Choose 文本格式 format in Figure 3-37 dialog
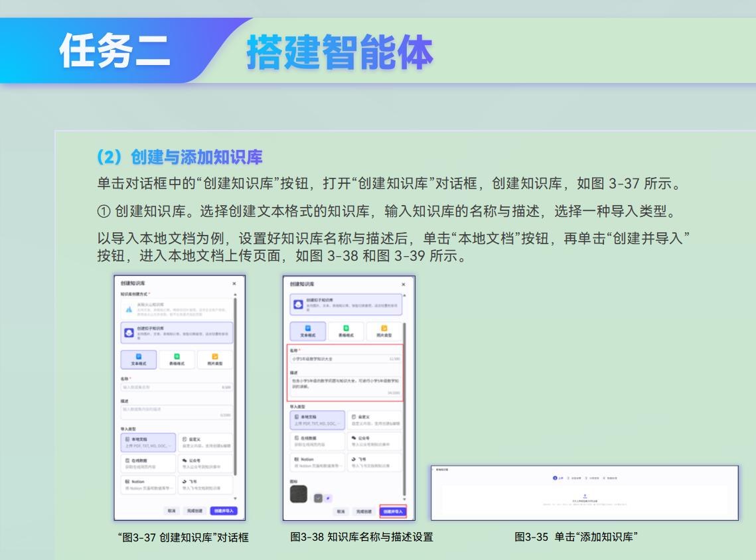 [138, 360]
